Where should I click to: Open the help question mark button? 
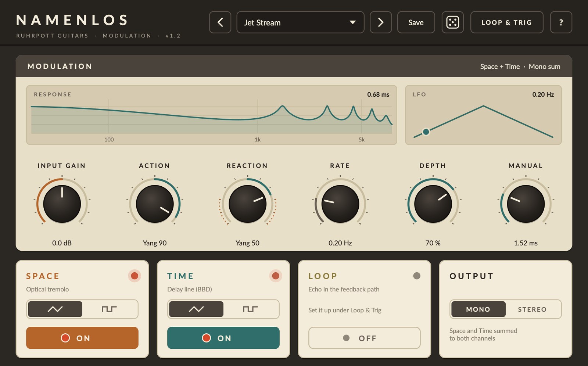click(561, 22)
